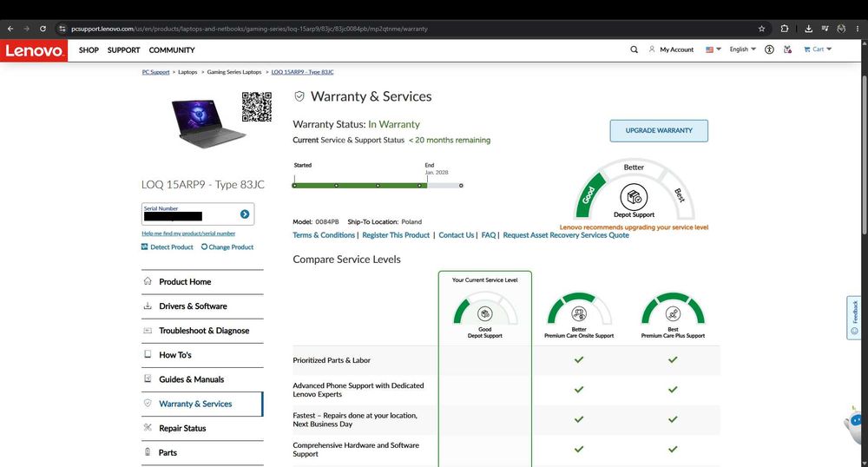Click LOQ 15ARP9 breadcrumb link
The image size is (868, 467).
pyautogui.click(x=302, y=72)
